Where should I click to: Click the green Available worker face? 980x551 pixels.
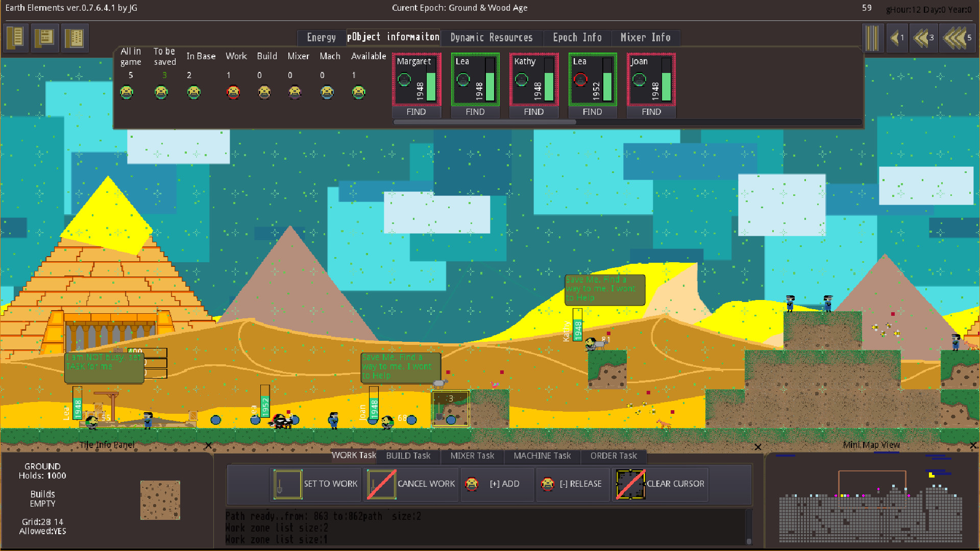[359, 92]
